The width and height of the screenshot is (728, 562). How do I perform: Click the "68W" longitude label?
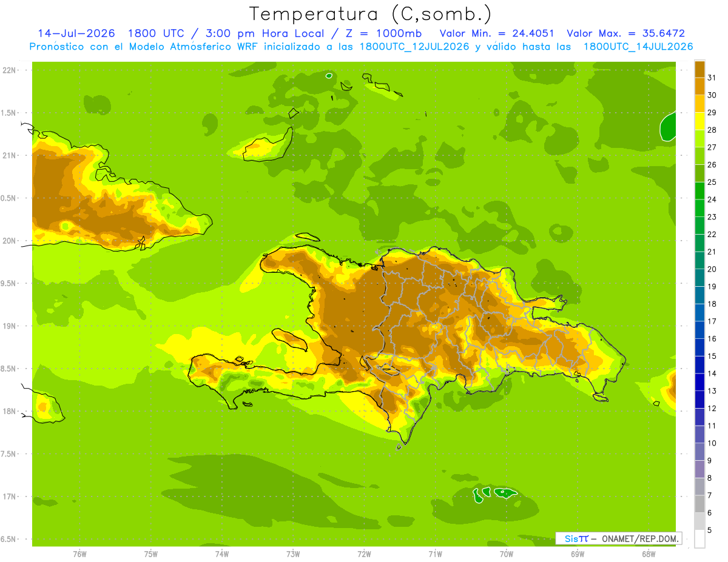tap(648, 554)
